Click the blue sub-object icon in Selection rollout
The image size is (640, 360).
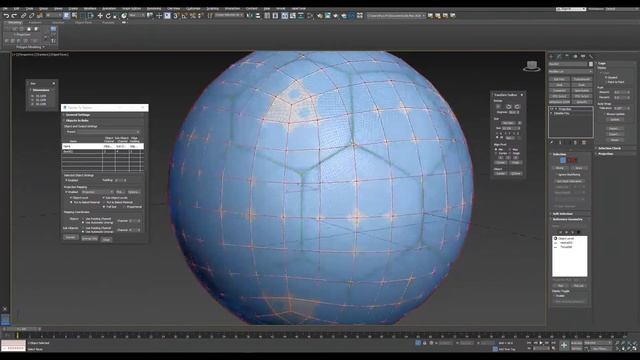(x=562, y=160)
